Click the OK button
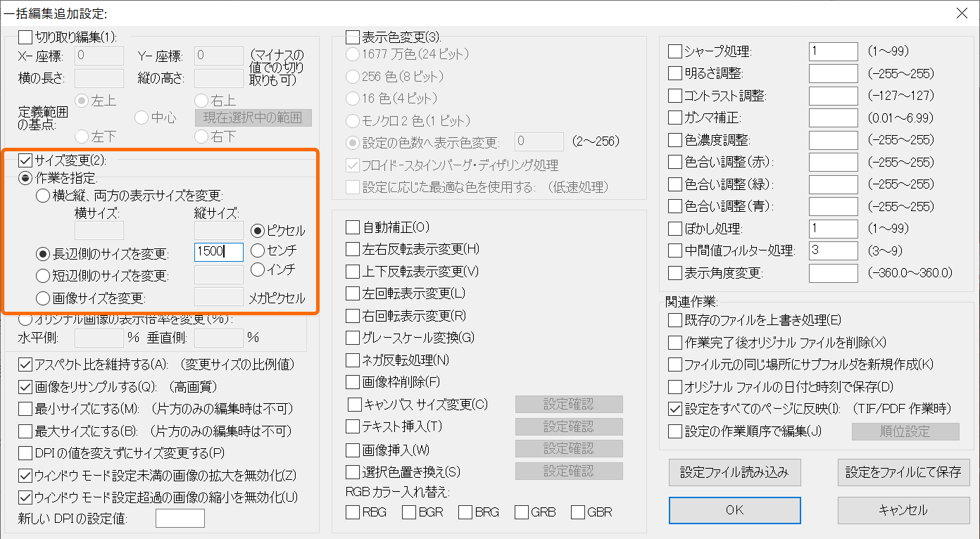This screenshot has width=980, height=539. (x=734, y=510)
